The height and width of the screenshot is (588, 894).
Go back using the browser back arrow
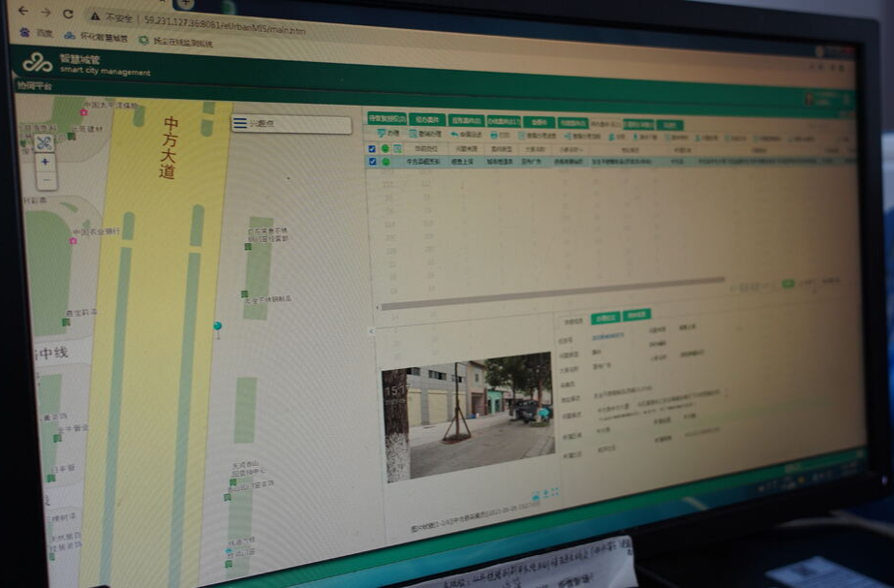(23, 11)
